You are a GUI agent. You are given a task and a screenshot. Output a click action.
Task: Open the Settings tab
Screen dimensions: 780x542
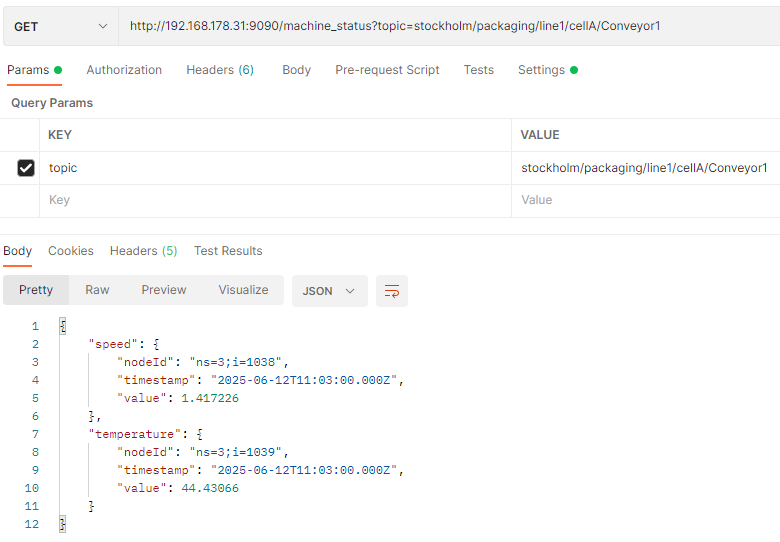coord(548,70)
